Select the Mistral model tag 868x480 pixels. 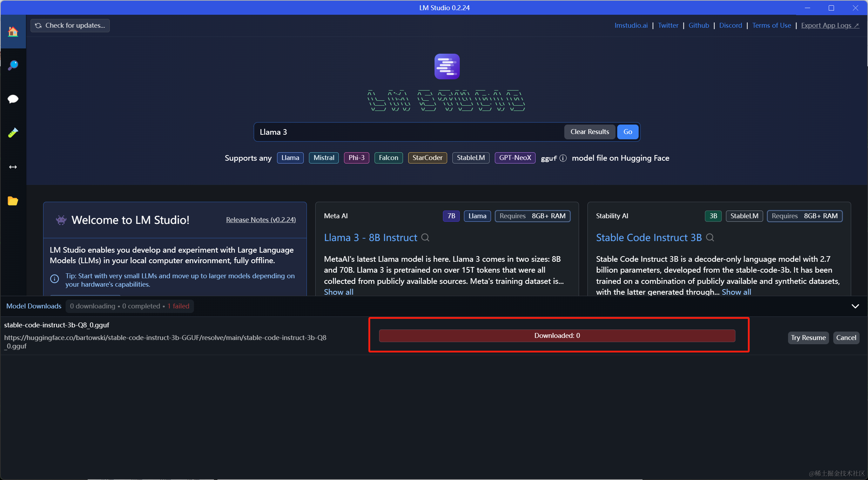(x=323, y=158)
